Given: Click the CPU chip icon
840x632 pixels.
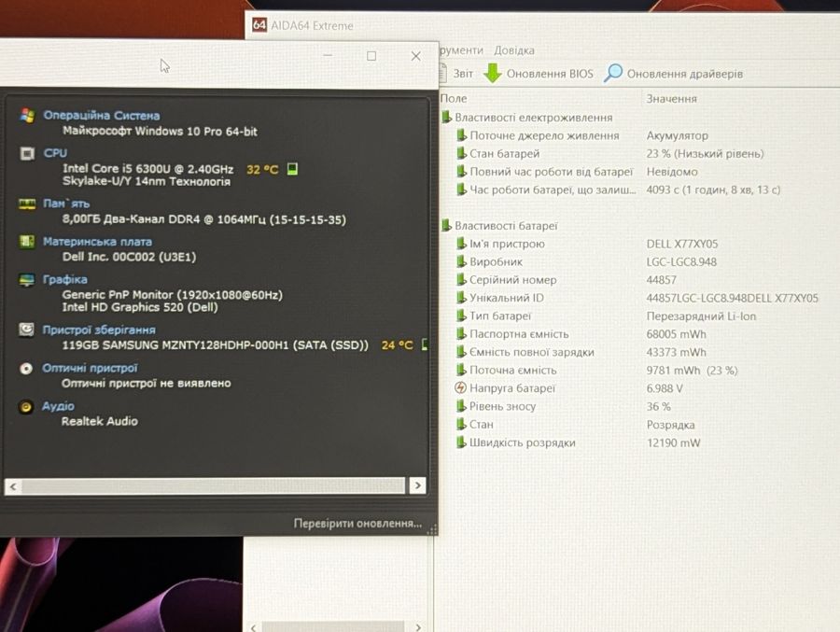Looking at the screenshot, I should [27, 153].
